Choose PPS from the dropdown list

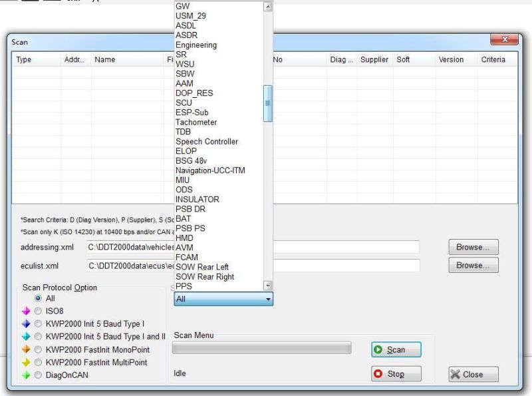coord(219,286)
